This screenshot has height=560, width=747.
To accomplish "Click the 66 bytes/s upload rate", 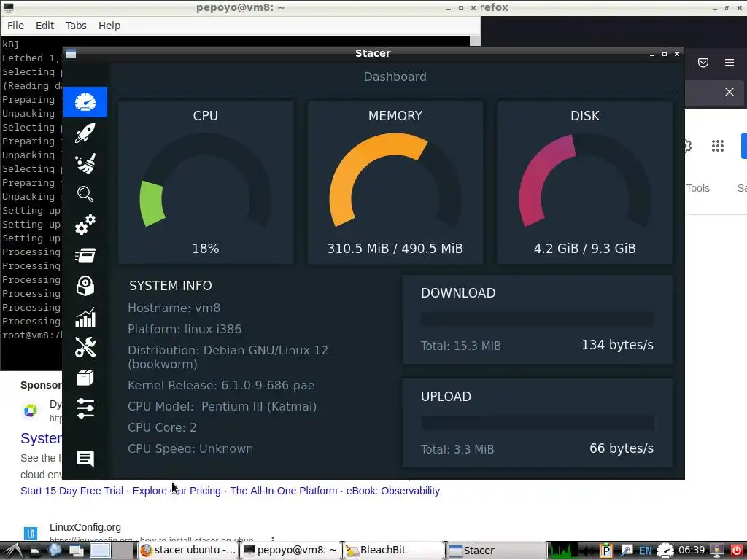I will coord(622,448).
